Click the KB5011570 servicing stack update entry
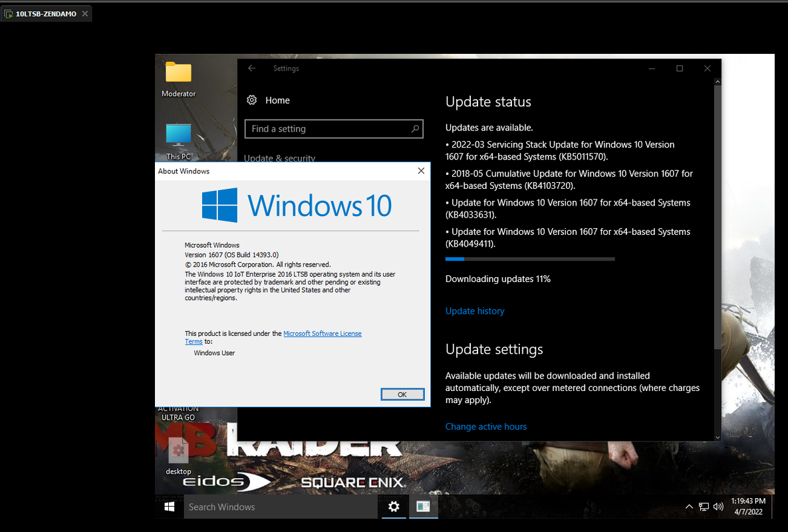Viewport: 788px width, 532px height. tap(560, 151)
